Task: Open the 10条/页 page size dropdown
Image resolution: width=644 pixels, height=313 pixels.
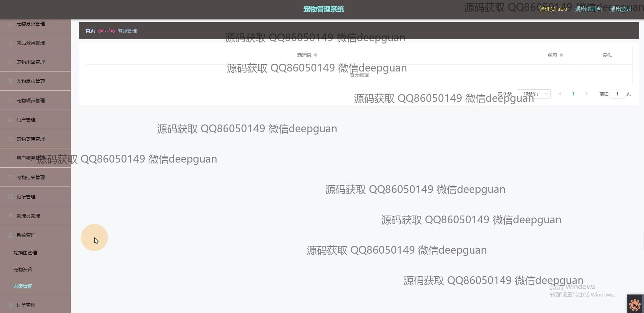Action: (534, 94)
